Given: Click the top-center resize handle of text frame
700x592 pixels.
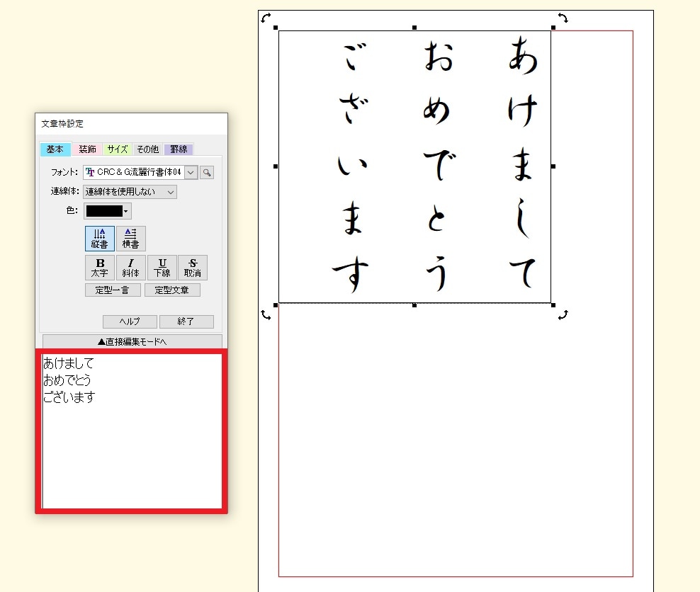Looking at the screenshot, I should (x=414, y=28).
